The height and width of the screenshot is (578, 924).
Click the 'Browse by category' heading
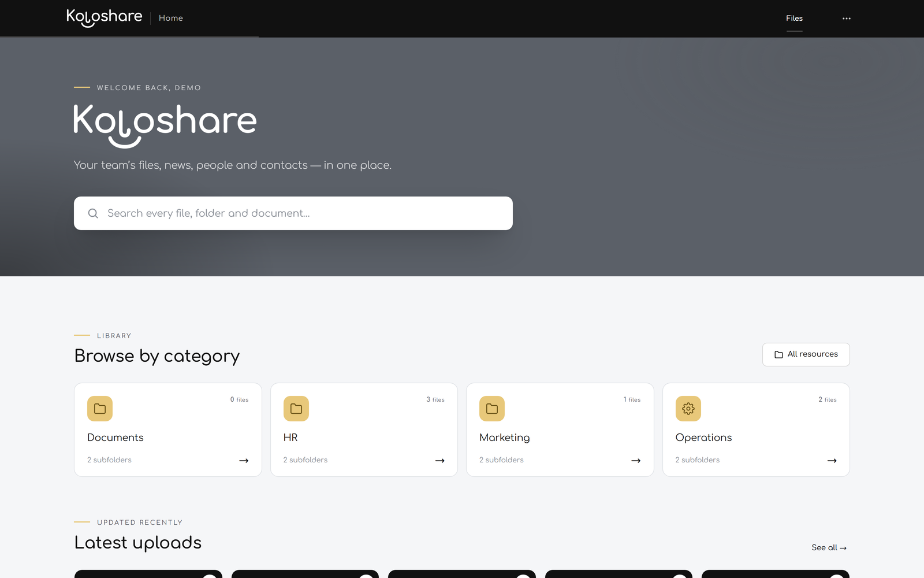click(x=157, y=356)
